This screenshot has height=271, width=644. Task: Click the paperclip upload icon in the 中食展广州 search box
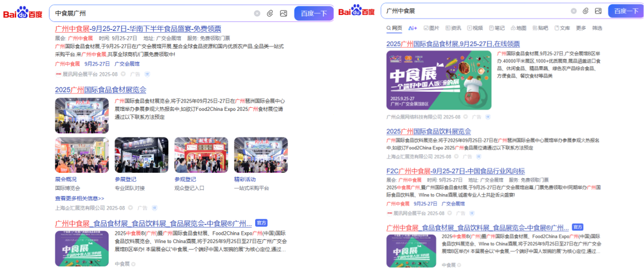(270, 13)
